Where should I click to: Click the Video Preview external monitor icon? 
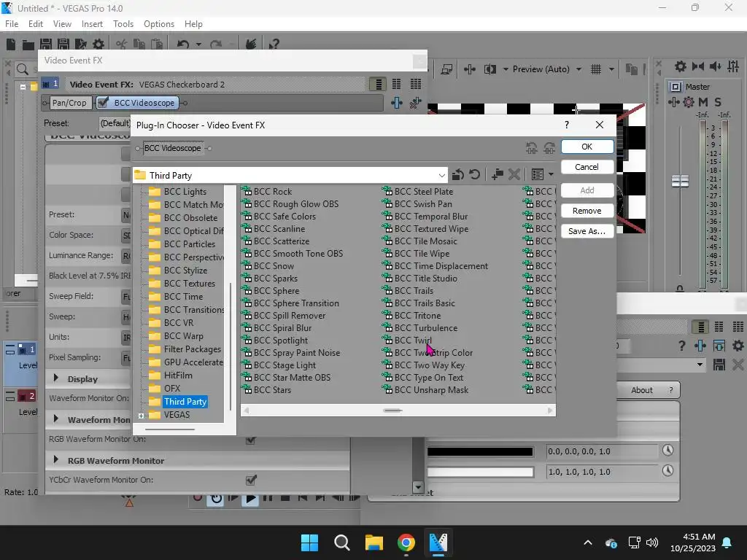(446, 69)
